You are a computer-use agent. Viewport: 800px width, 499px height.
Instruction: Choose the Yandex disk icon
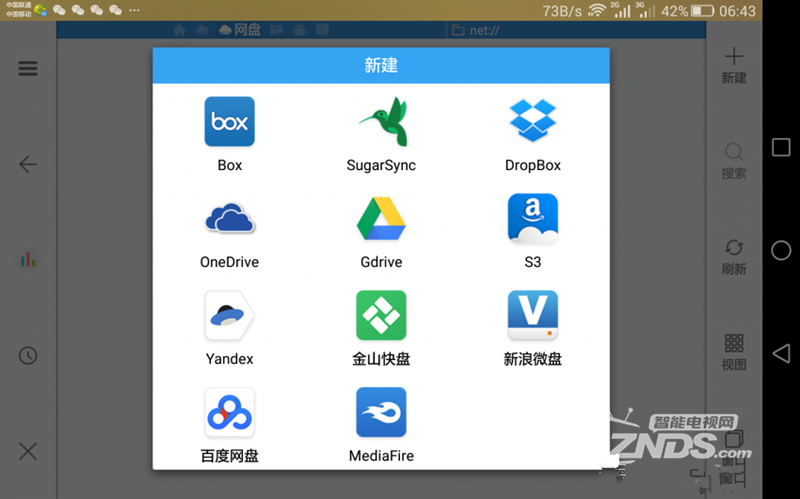[x=229, y=316]
